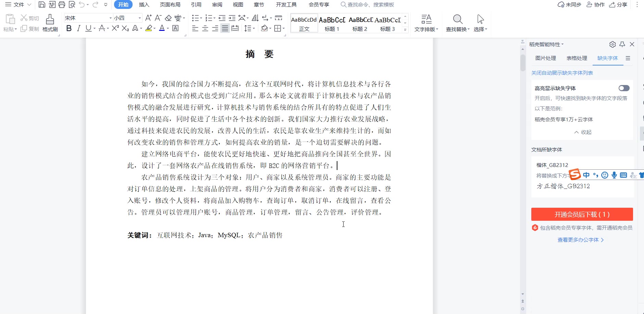644x314 pixels.
Task: Apply the 标题 2 style
Action: 360,23
